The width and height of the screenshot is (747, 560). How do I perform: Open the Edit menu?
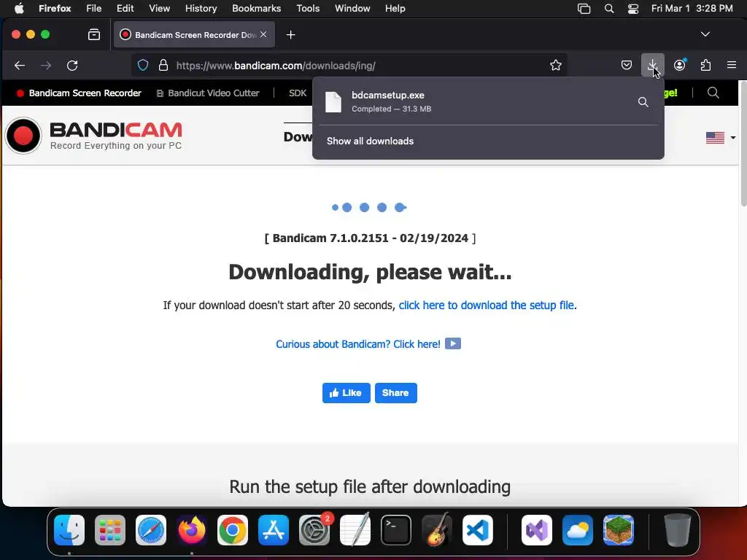pos(125,9)
